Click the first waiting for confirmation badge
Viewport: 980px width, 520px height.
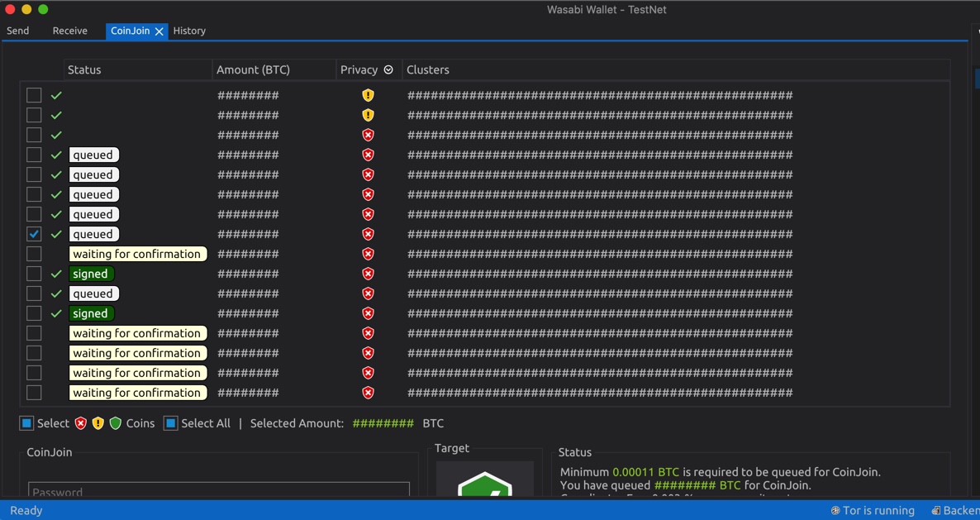click(137, 254)
